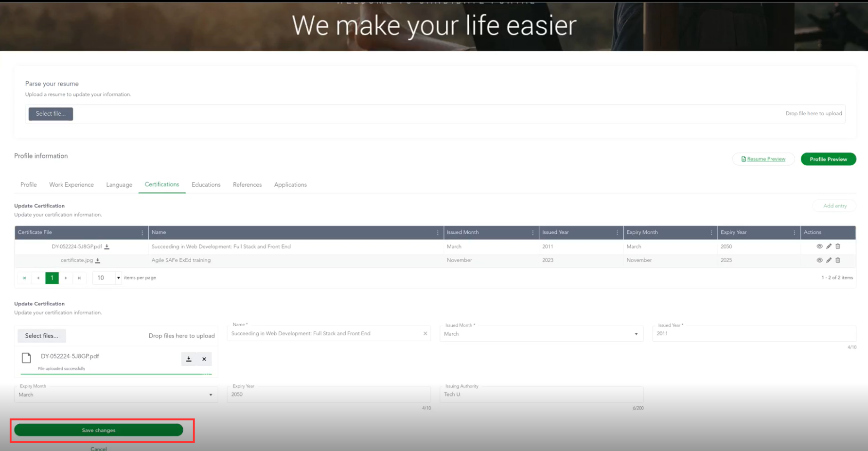Focus the Expiry Year input field
868x451 pixels.
click(x=329, y=394)
